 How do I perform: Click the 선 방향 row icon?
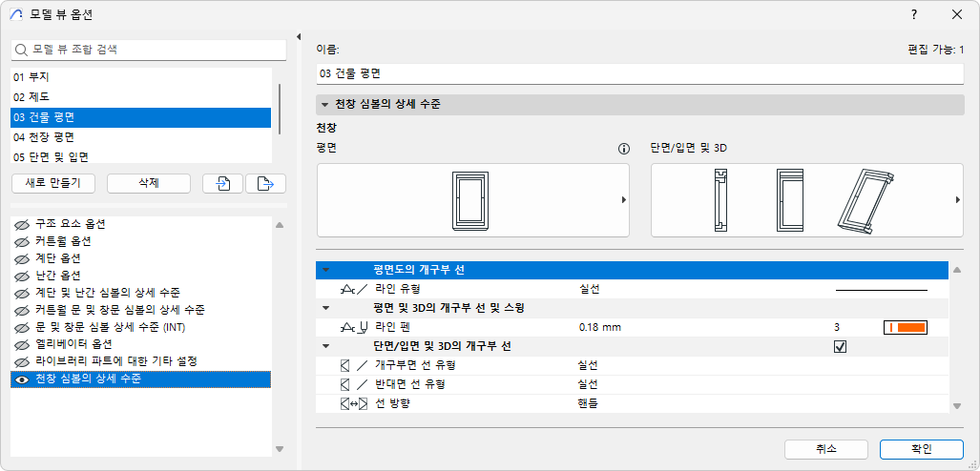353,403
